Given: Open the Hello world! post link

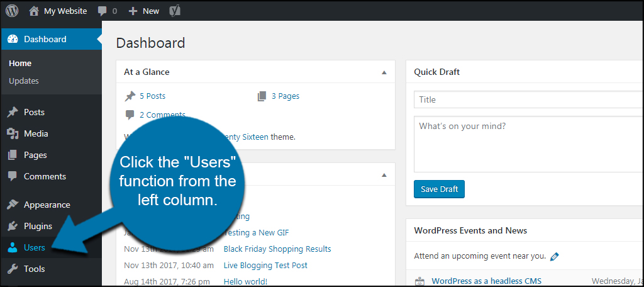Looking at the screenshot, I should (x=245, y=282).
